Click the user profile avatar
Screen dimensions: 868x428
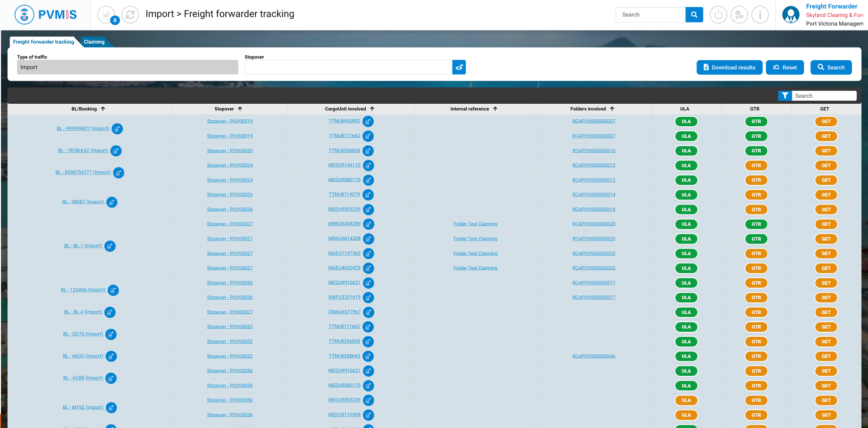point(791,15)
